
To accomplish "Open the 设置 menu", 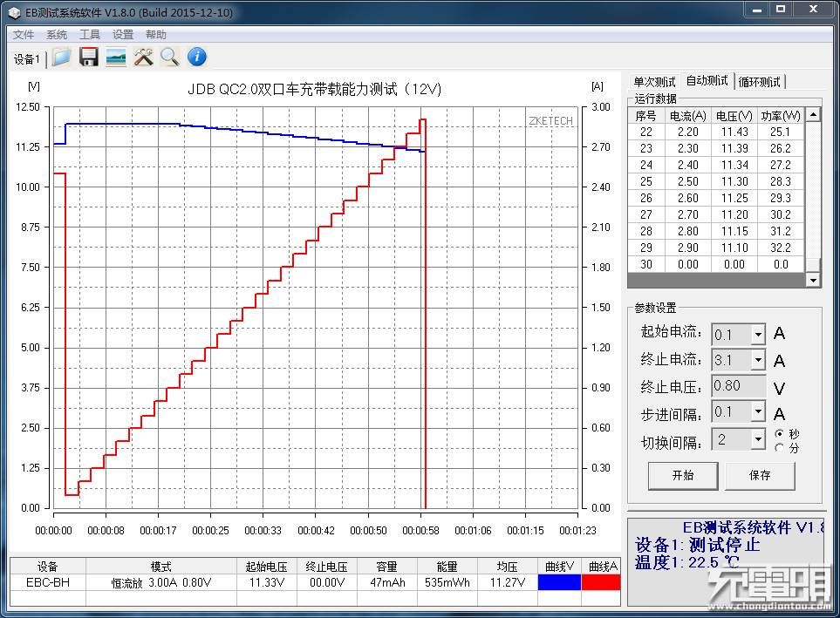I will (x=123, y=35).
